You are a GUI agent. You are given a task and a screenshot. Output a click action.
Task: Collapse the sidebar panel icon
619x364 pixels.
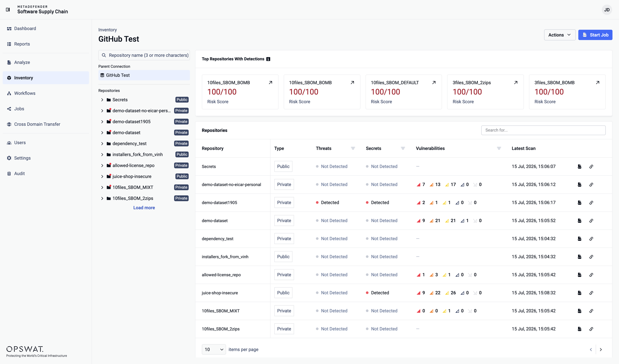(x=8, y=10)
